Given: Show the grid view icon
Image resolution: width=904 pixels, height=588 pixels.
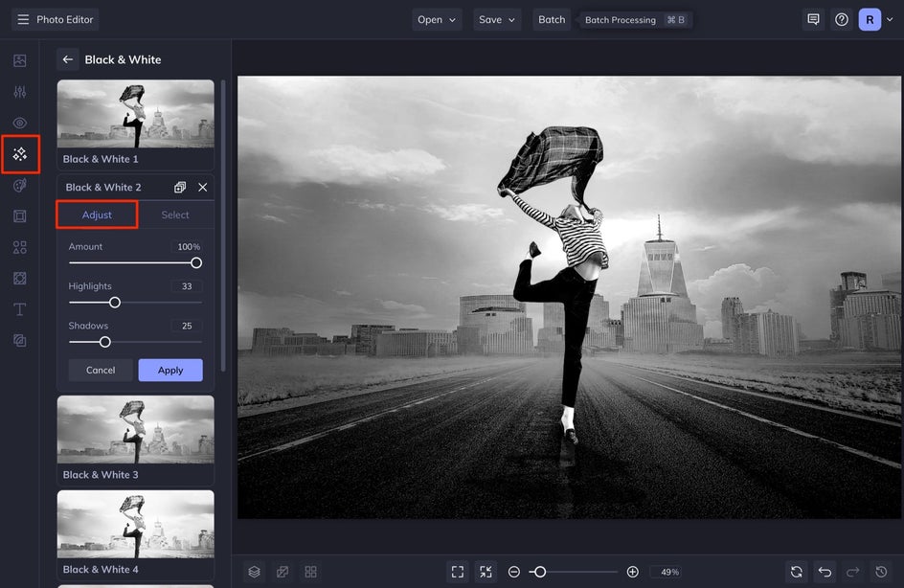Looking at the screenshot, I should coord(310,572).
